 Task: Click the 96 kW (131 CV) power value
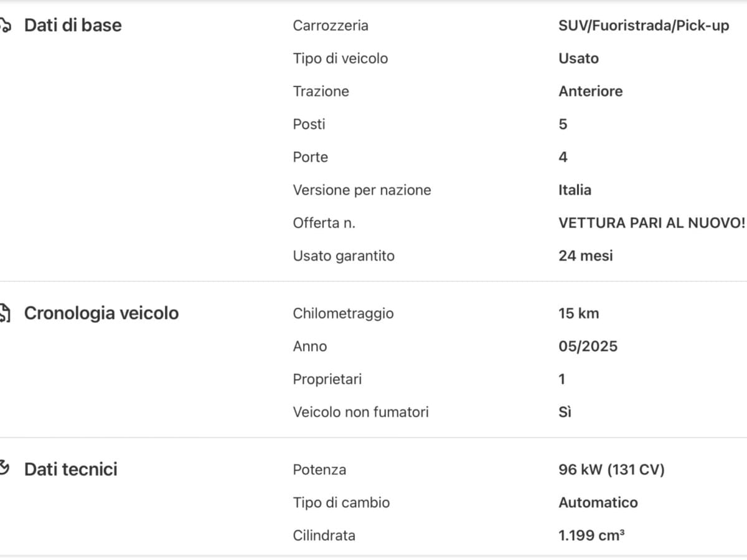[611, 470]
